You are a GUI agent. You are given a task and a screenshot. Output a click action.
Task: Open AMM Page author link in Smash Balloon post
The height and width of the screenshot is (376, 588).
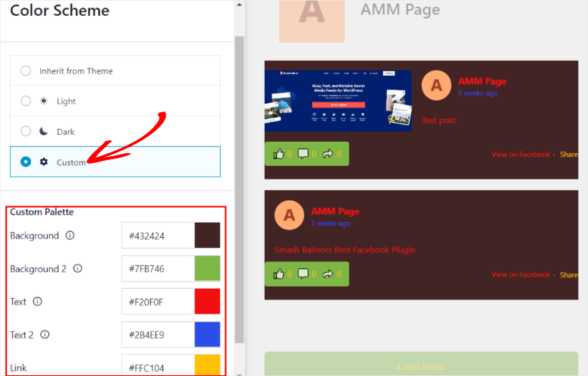pyautogui.click(x=335, y=211)
